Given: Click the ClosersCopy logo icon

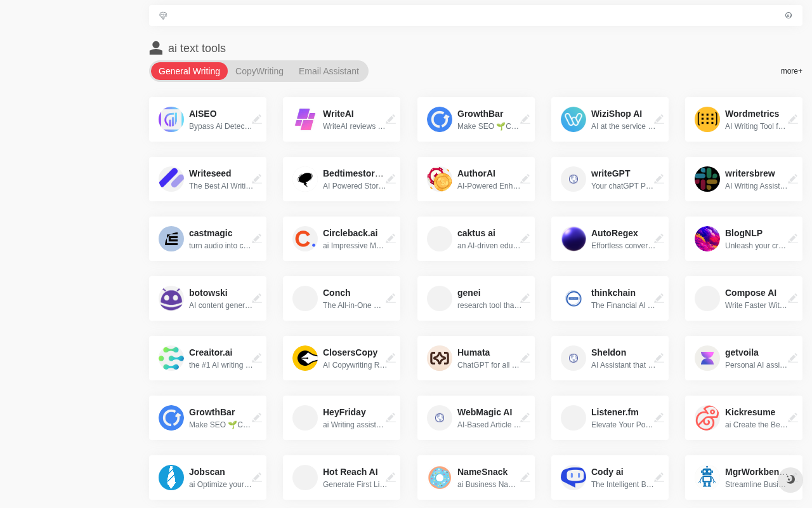Looking at the screenshot, I should tap(305, 358).
